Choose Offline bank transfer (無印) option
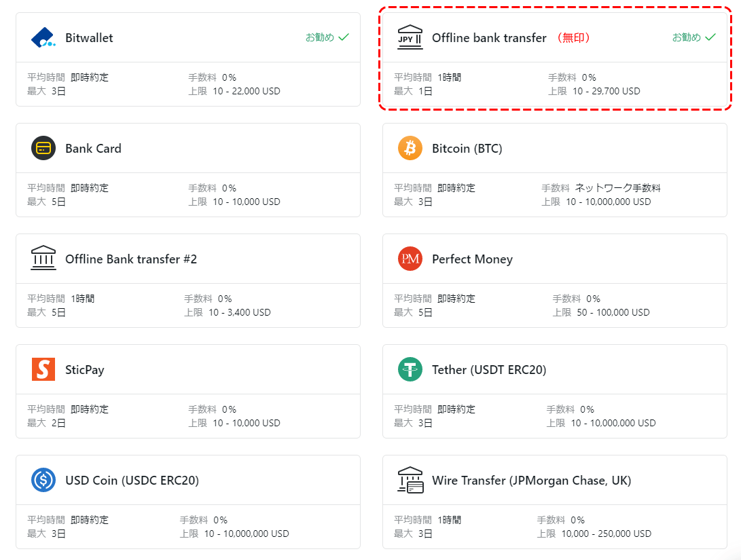 [x=511, y=38]
